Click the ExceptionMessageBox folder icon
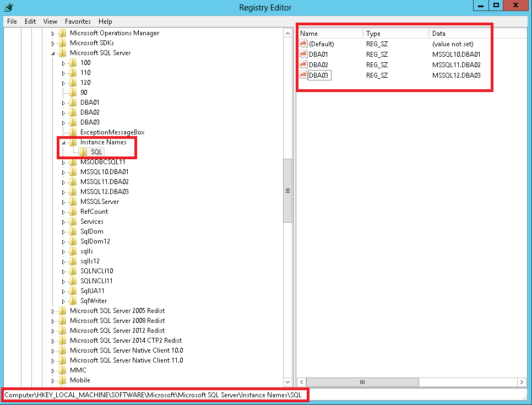 [73, 132]
